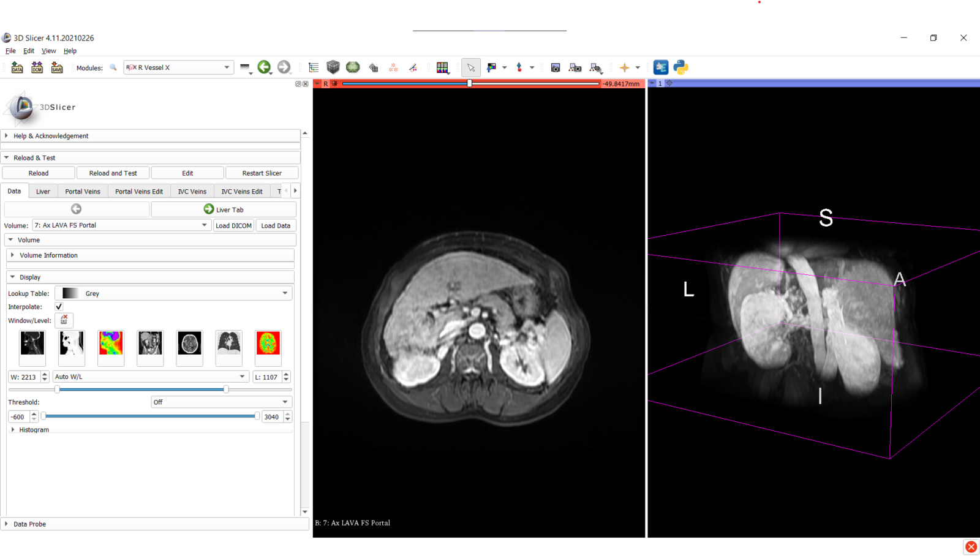Open the View menu

click(48, 51)
